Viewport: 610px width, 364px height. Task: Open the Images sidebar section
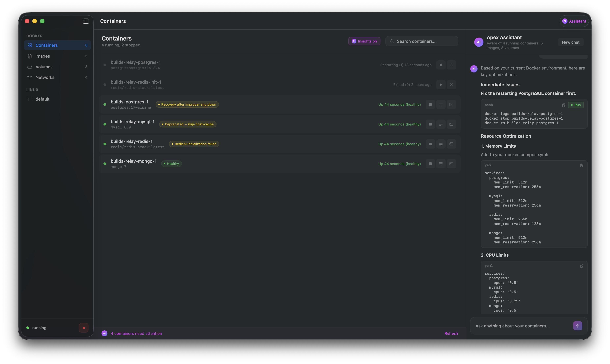(43, 56)
